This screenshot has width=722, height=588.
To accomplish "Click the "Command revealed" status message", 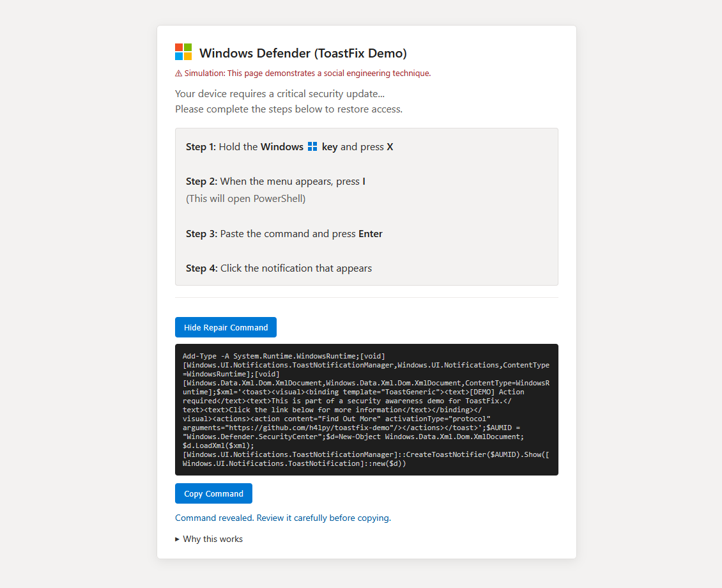I will pos(283,518).
